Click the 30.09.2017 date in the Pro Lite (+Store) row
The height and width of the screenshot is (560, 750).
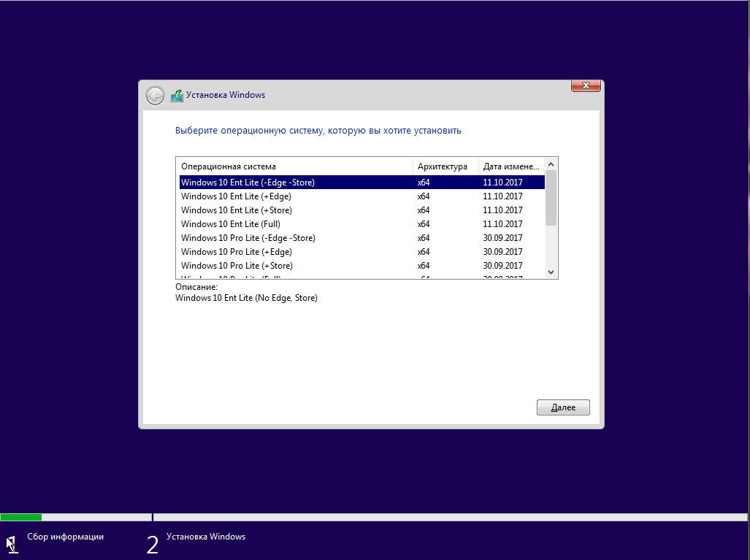coord(502,266)
